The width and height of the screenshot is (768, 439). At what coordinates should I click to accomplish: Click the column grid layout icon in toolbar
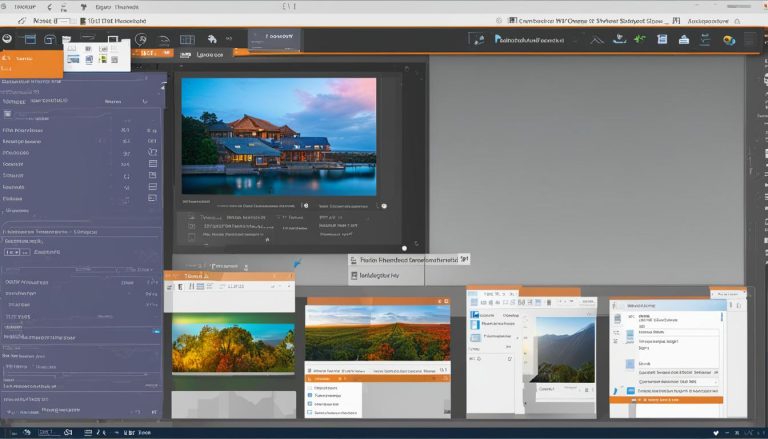(x=186, y=40)
